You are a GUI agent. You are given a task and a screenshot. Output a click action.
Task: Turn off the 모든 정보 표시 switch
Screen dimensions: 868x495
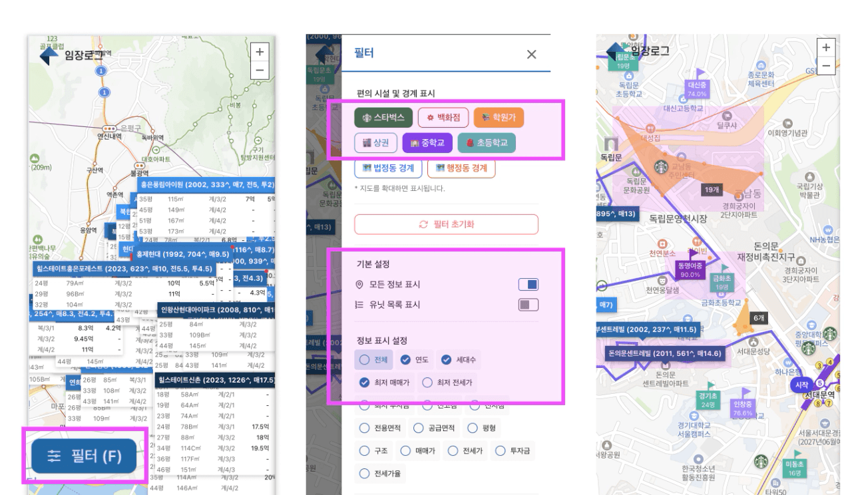(x=528, y=285)
